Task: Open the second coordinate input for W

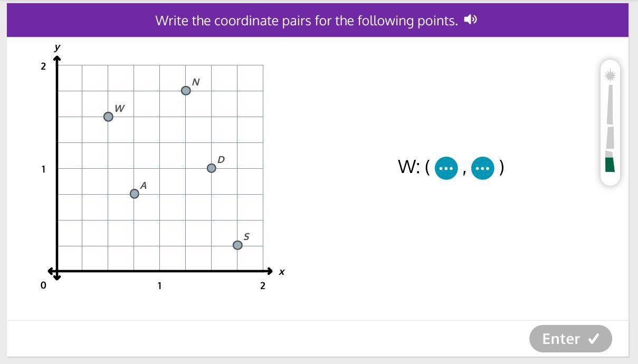Action: click(x=482, y=168)
